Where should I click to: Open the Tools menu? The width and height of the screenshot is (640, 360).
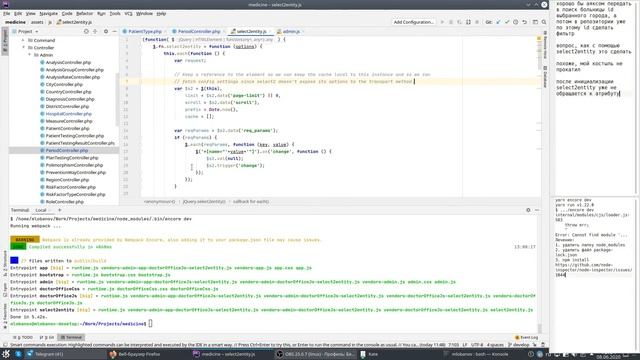pos(115,13)
